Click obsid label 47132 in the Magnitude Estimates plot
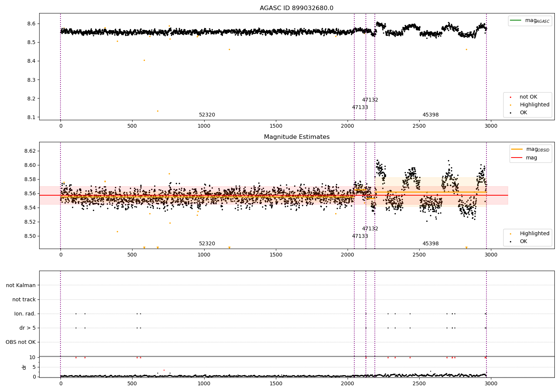 click(x=370, y=229)
